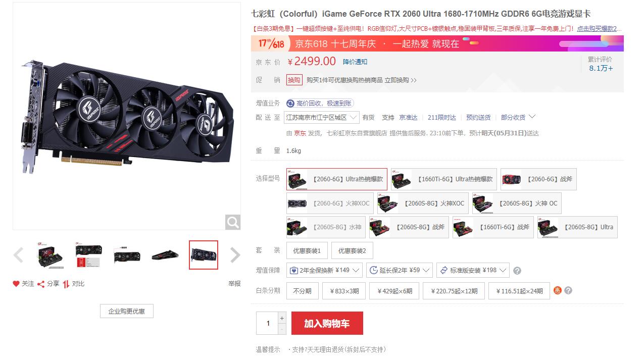The image size is (644, 359).
Task: Click the heart 关注 follow icon
Action: pyautogui.click(x=16, y=284)
